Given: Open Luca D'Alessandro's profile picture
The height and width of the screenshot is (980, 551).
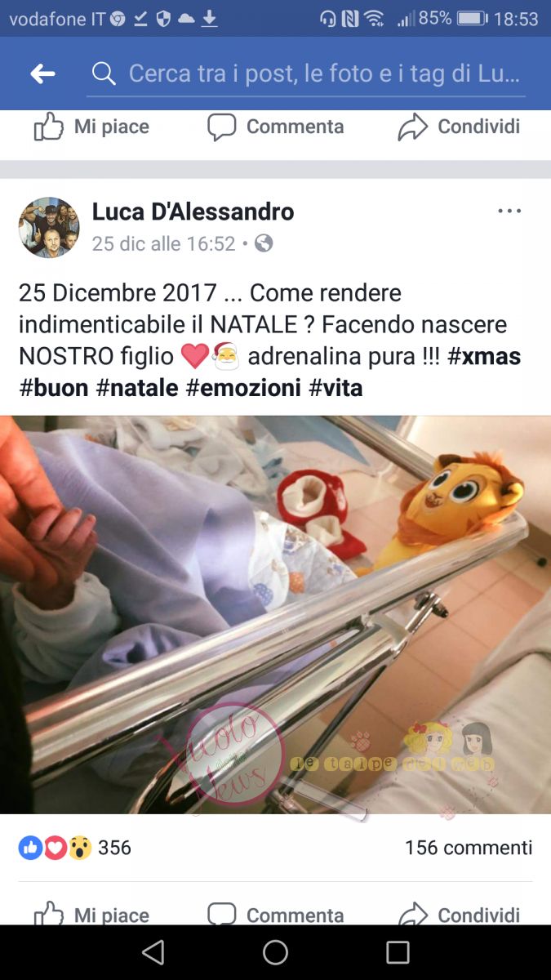Looking at the screenshot, I should coord(49,227).
